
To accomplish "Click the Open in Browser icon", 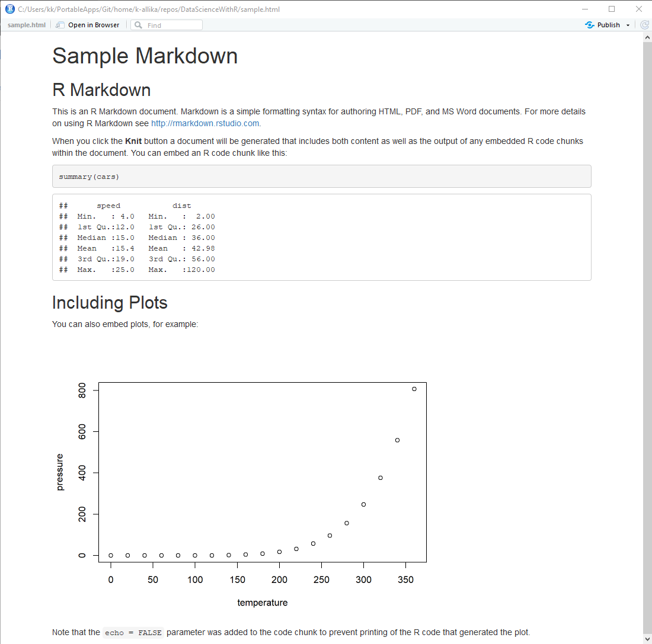I will (x=60, y=25).
